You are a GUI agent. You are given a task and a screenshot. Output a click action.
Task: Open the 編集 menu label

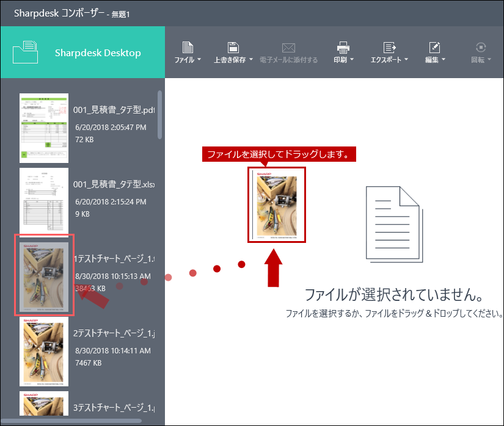(432, 60)
